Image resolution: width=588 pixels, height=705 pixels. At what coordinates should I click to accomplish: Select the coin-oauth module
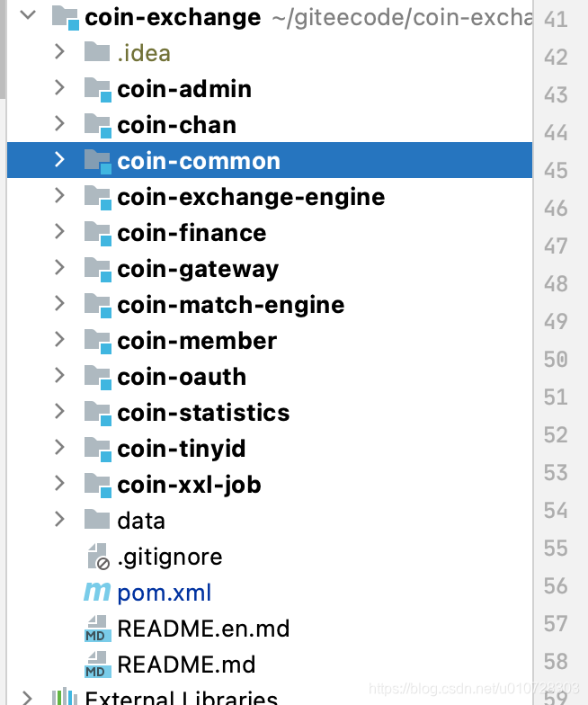point(182,377)
